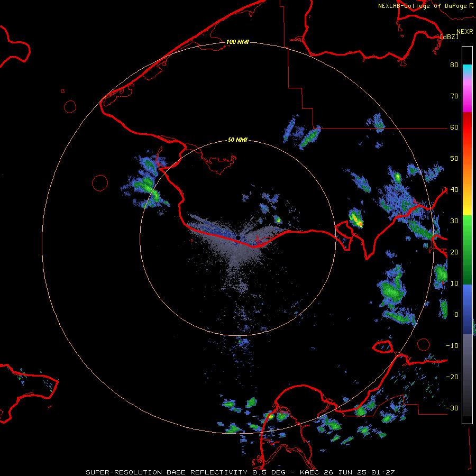Click the 50 NMI range ring label
This screenshot has height=476, width=476.
pyautogui.click(x=237, y=140)
